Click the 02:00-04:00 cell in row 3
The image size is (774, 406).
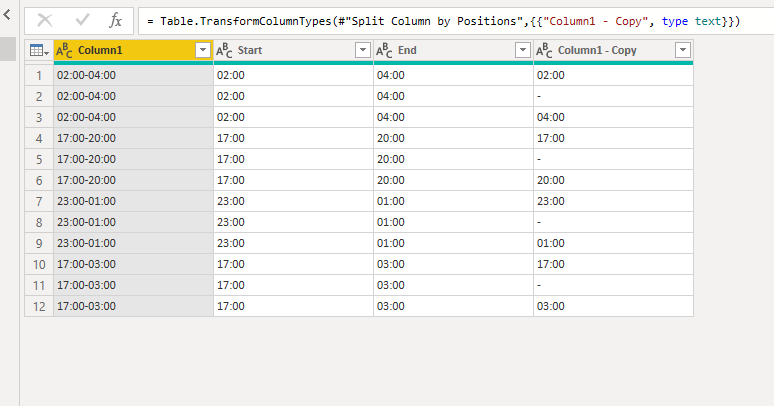coord(133,117)
